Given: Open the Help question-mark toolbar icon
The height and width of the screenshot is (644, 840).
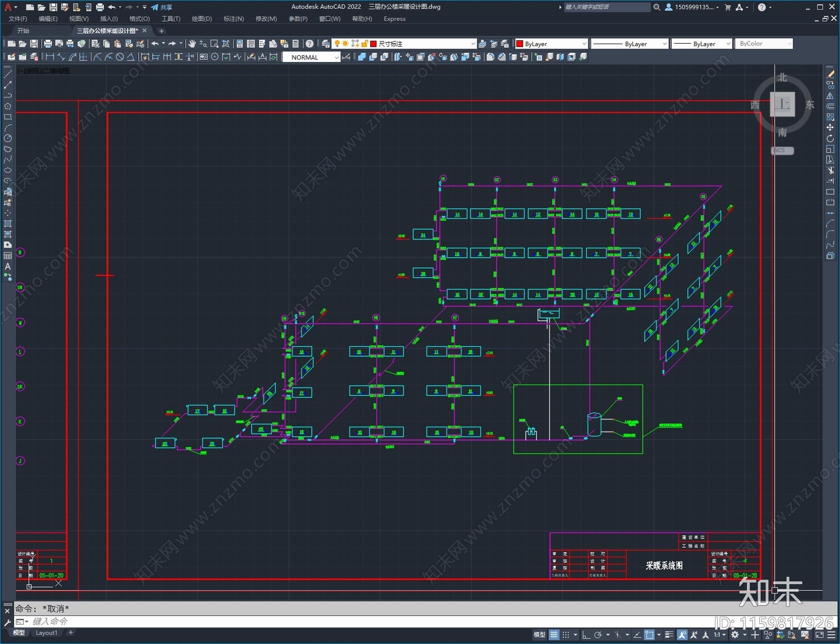Looking at the screenshot, I should pos(310,44).
